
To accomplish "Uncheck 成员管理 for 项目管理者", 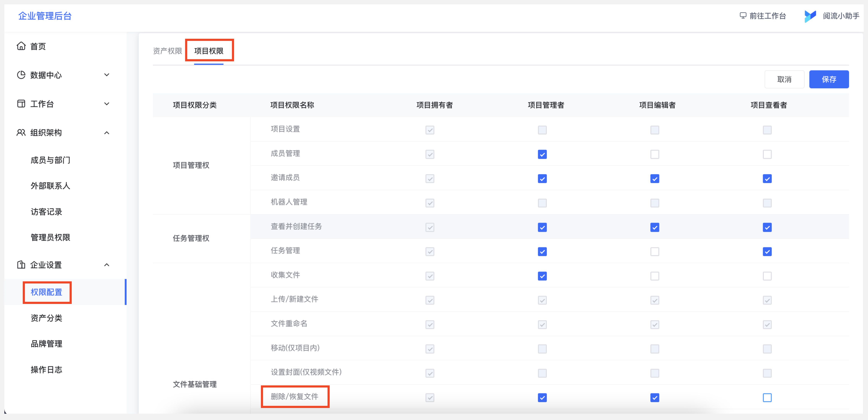I will tap(542, 154).
